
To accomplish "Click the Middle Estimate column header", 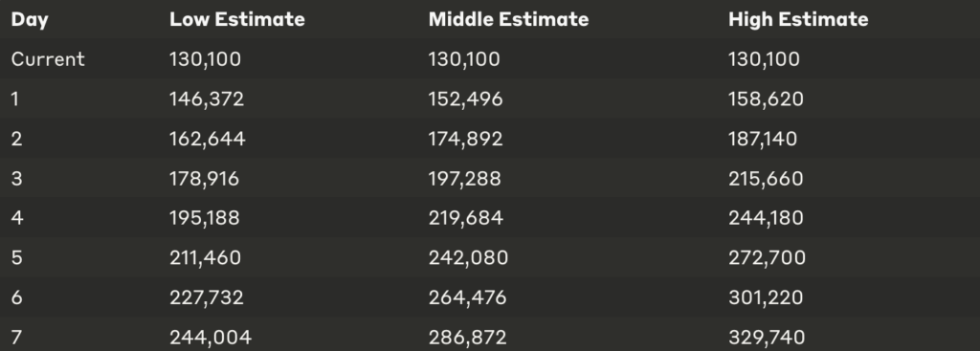I will coord(508,19).
